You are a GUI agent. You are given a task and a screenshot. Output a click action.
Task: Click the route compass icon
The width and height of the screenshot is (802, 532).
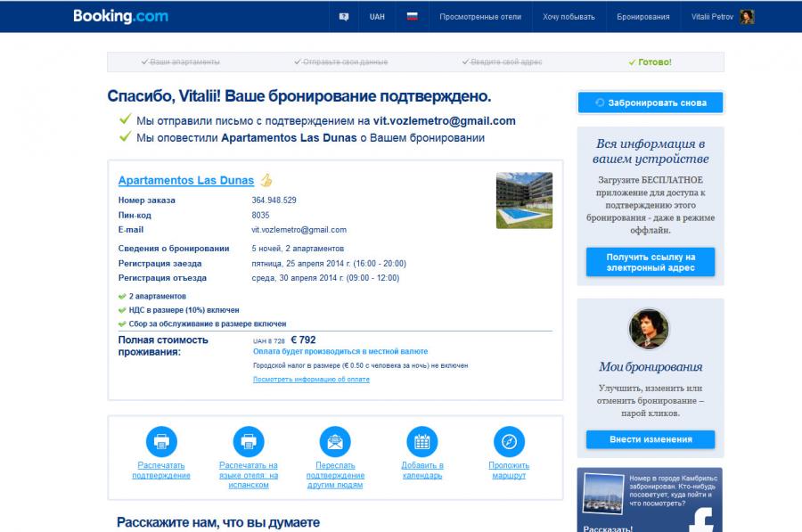[x=509, y=442]
